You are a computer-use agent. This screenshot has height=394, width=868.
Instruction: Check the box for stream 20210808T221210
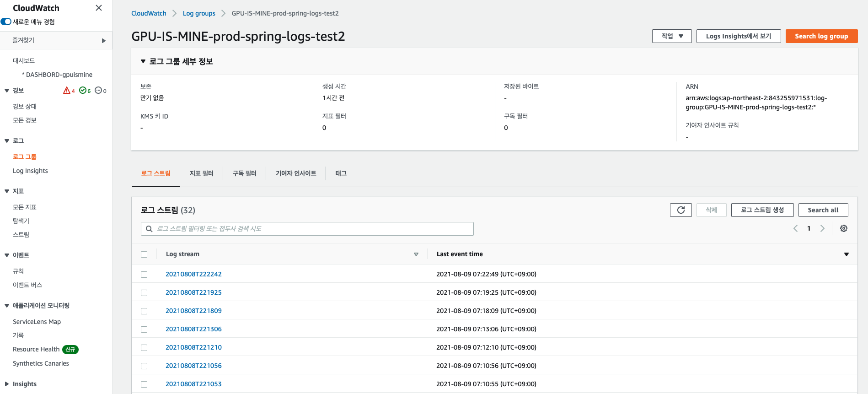tap(144, 348)
